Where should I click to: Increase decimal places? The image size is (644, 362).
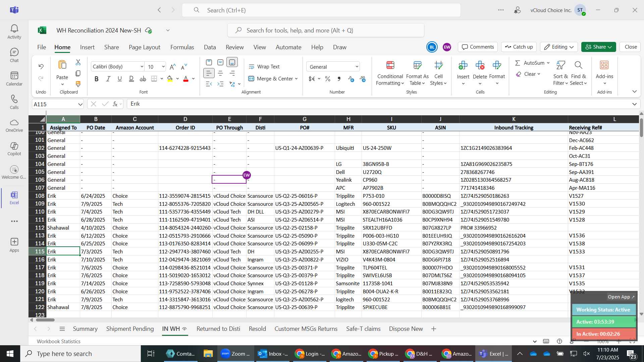[x=351, y=79]
